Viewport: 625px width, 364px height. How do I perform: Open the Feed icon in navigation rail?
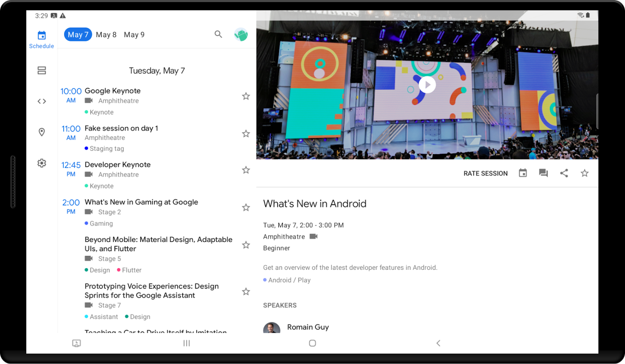point(42,70)
